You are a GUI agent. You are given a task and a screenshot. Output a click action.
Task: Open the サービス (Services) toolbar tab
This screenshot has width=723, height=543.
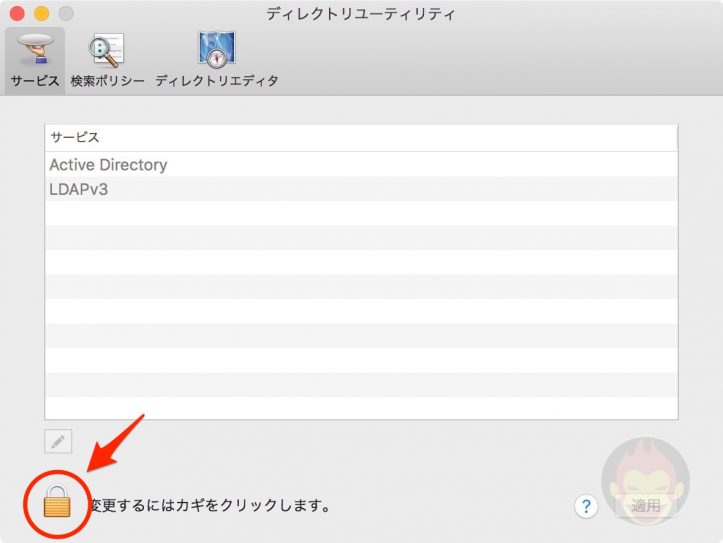click(x=35, y=61)
